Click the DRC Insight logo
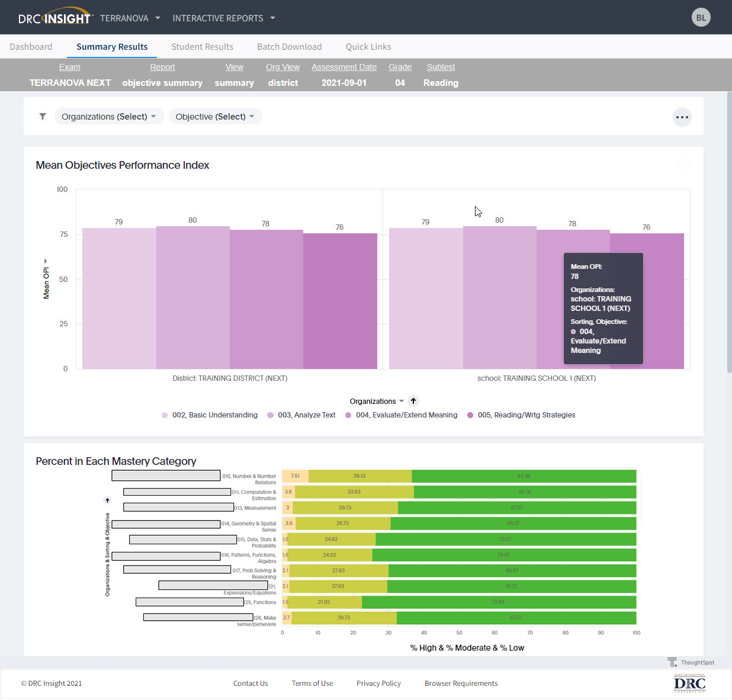Screen dimensions: 732x700 [54, 17]
